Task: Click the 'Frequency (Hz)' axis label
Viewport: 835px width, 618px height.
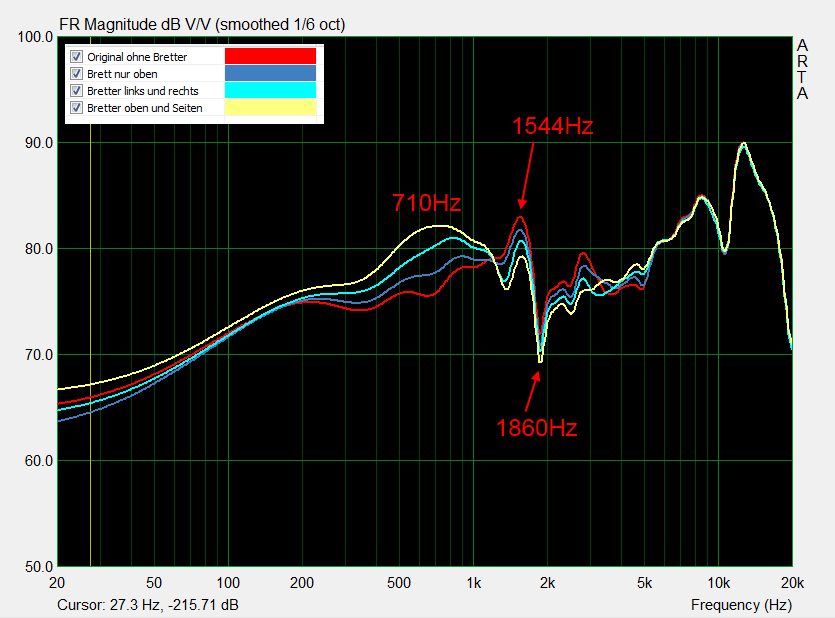Action: pyautogui.click(x=741, y=605)
